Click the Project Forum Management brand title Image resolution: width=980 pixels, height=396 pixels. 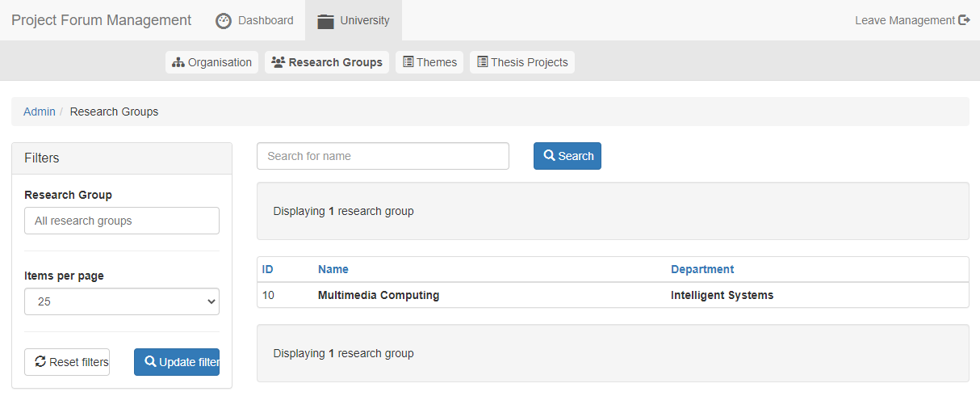[x=102, y=20]
